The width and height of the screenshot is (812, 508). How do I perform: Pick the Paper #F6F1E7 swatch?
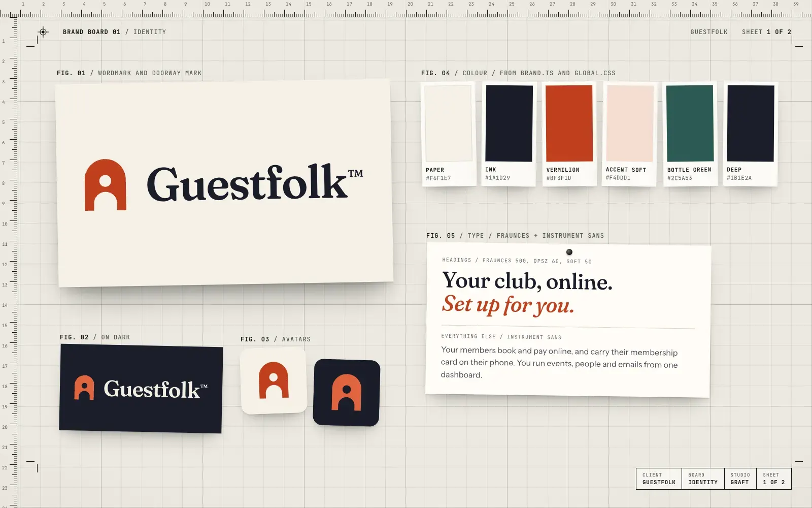[x=449, y=134]
